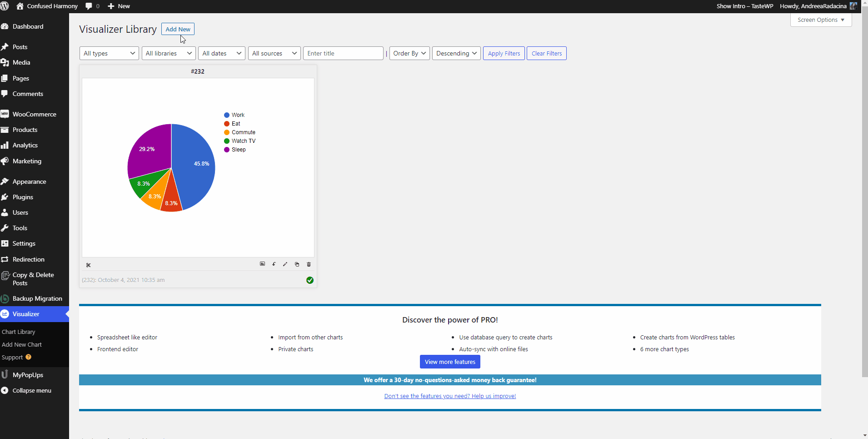Screen dimensions: 868x439
Task: Expand the All libraries filter dropdown
Action: click(169, 53)
